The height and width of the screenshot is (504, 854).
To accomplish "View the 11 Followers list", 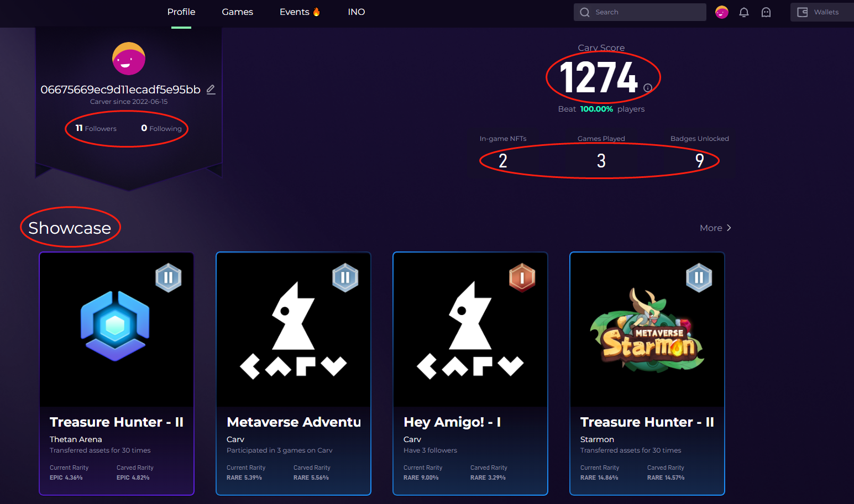I will [x=96, y=128].
